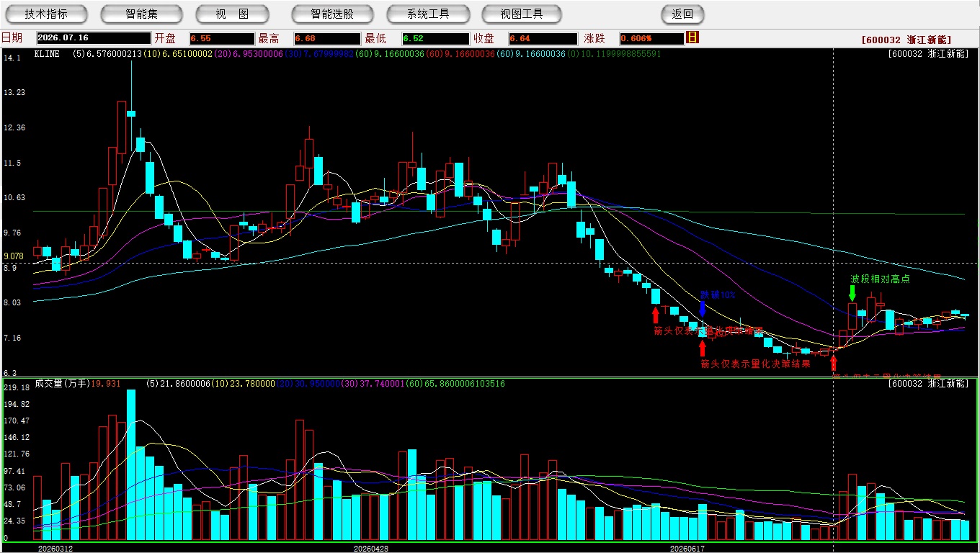The width and height of the screenshot is (980, 553).
Task: Click the 返回 button
Action: click(x=682, y=14)
